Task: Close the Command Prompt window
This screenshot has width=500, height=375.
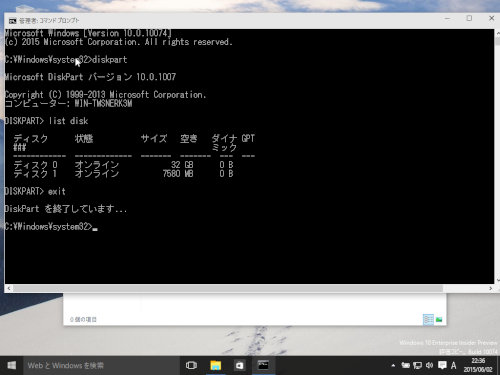Action: click(491, 18)
